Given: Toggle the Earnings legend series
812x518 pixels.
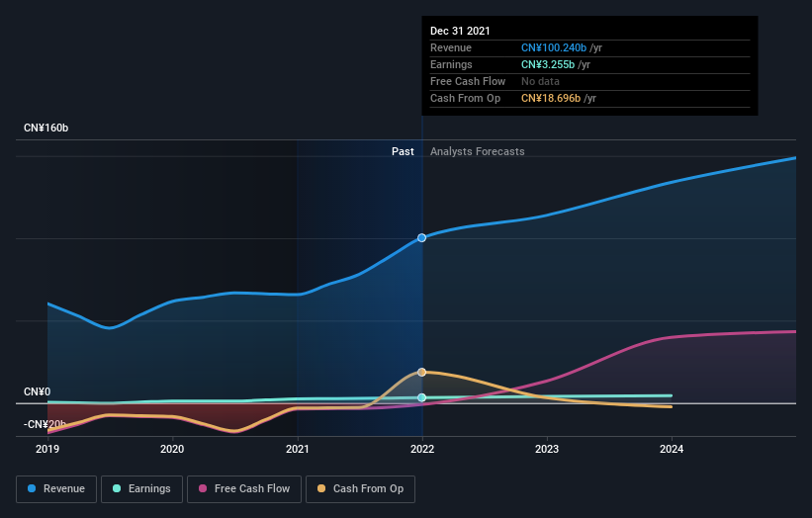Looking at the screenshot, I should 141,489.
